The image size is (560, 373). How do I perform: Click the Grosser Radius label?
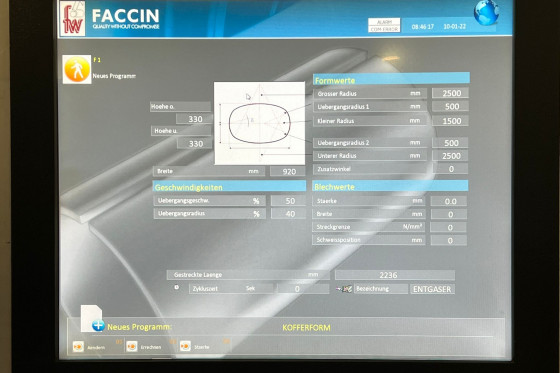tap(337, 94)
